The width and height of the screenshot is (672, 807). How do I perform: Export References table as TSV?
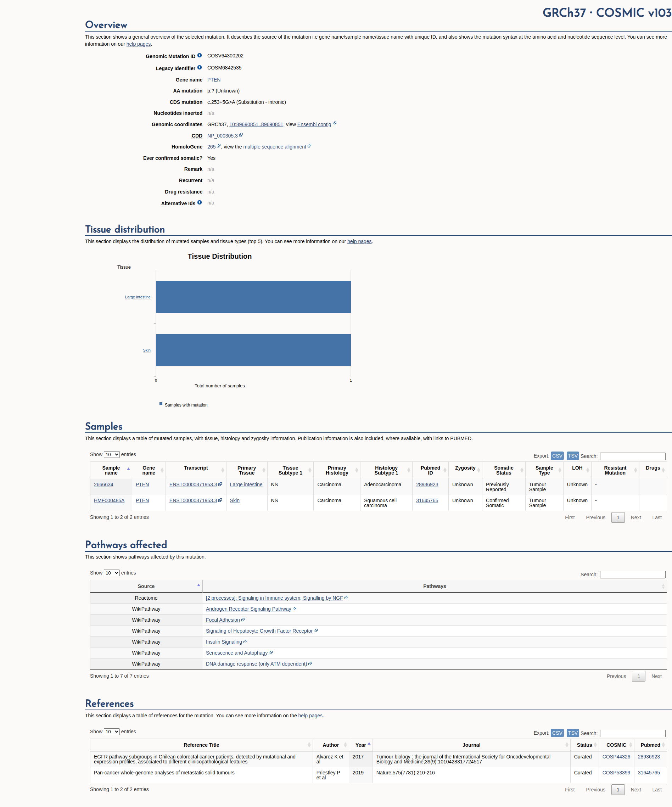pyautogui.click(x=572, y=733)
